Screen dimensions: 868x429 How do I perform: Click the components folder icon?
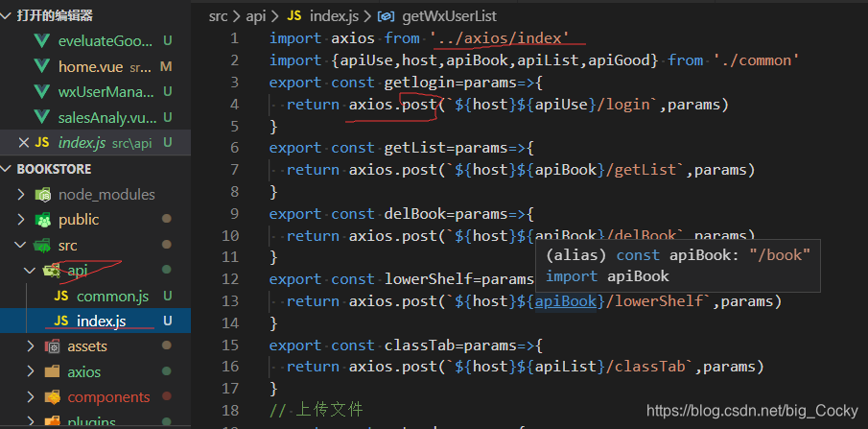tap(52, 397)
